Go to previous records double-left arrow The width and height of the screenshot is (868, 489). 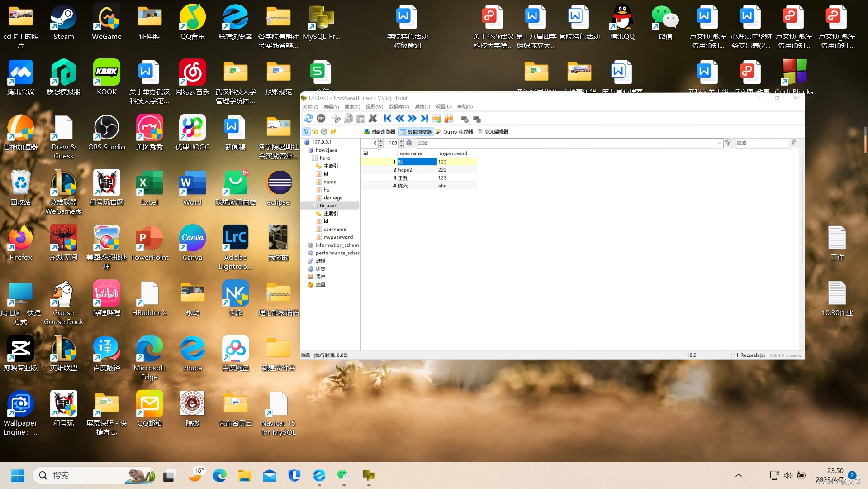click(400, 119)
